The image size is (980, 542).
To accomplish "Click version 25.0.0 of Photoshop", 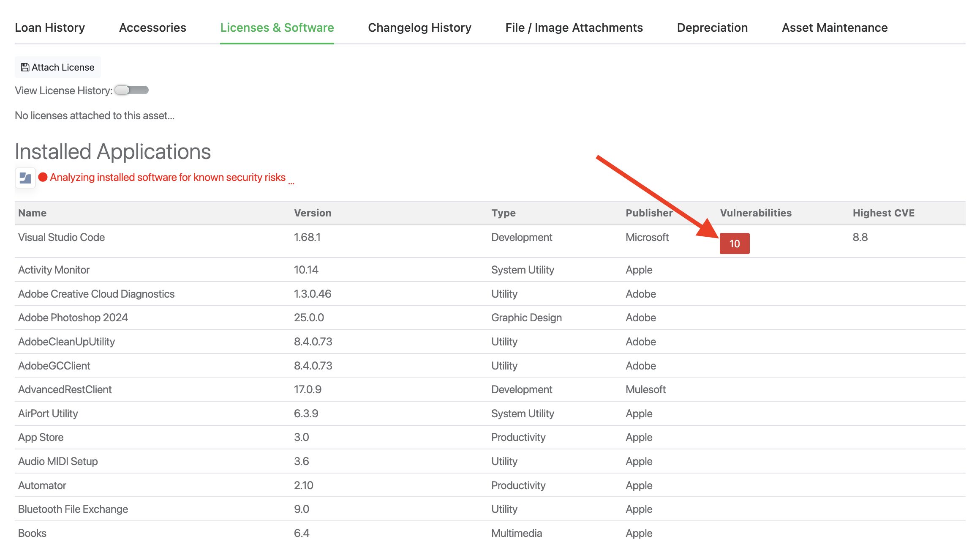I will (309, 318).
